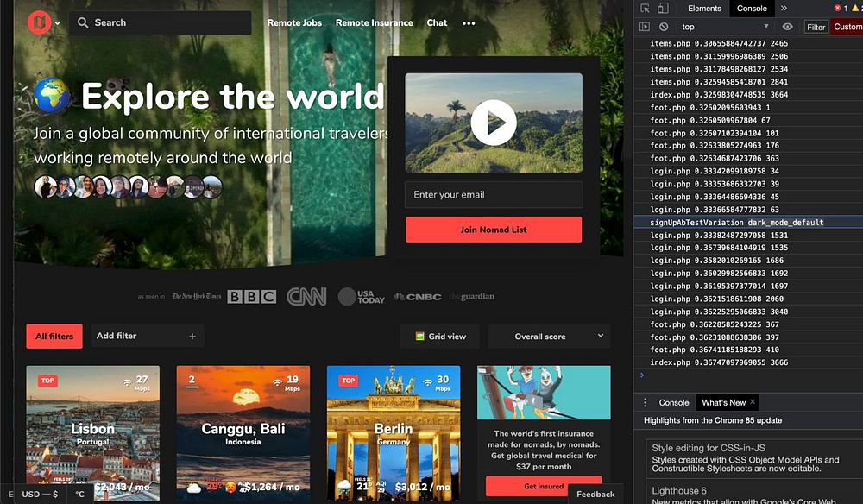Click the CNN logo

tap(306, 297)
